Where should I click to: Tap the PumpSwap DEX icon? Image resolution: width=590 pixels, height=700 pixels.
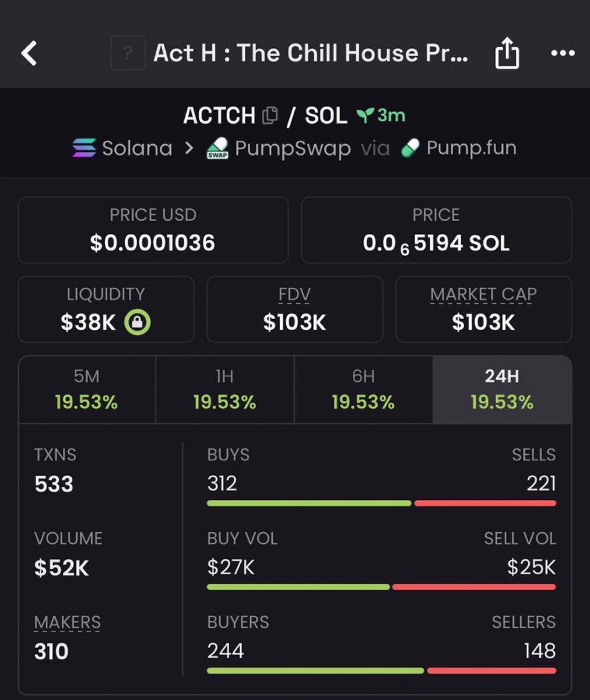(x=217, y=149)
